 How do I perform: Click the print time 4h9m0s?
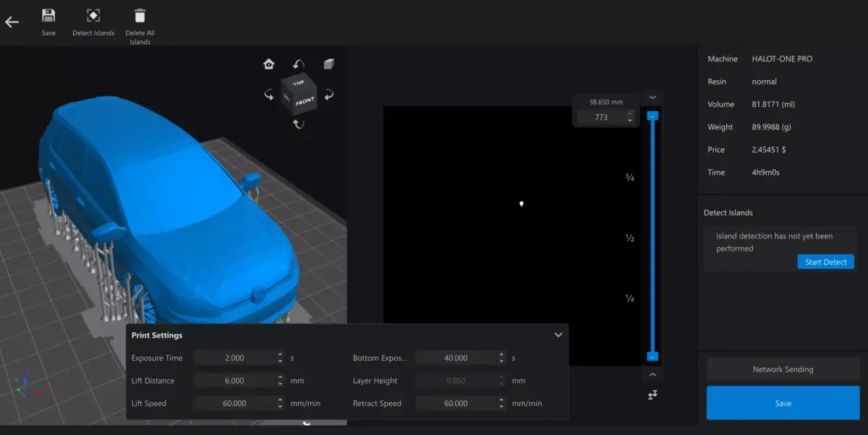766,173
